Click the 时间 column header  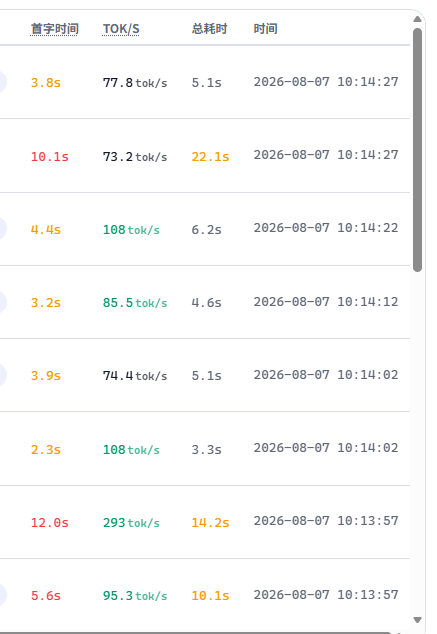pyautogui.click(x=265, y=29)
